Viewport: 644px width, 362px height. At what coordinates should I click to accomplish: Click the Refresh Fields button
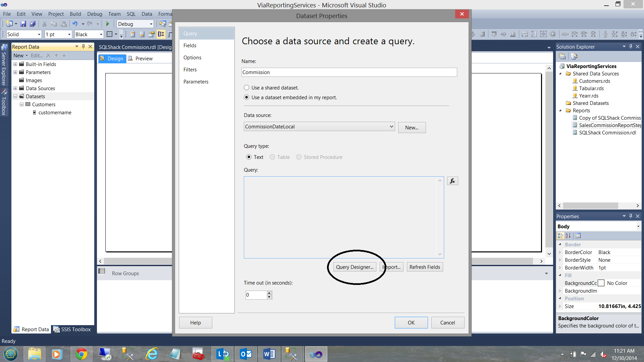(425, 267)
